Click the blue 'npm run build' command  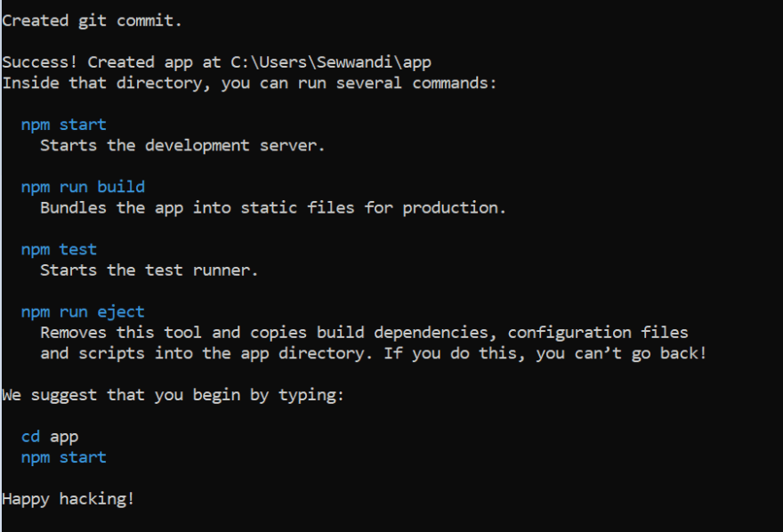(83, 187)
